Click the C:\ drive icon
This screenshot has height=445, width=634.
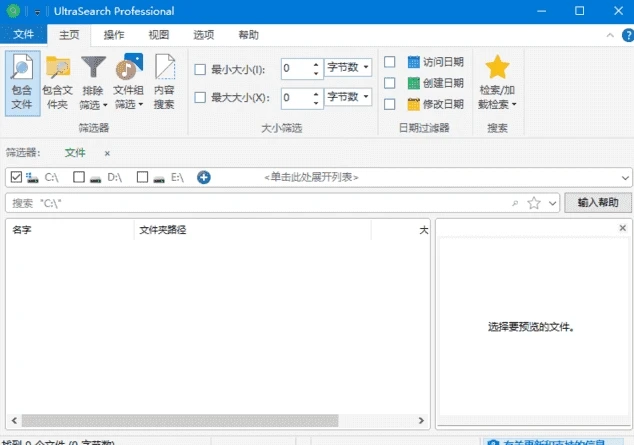[x=32, y=177]
